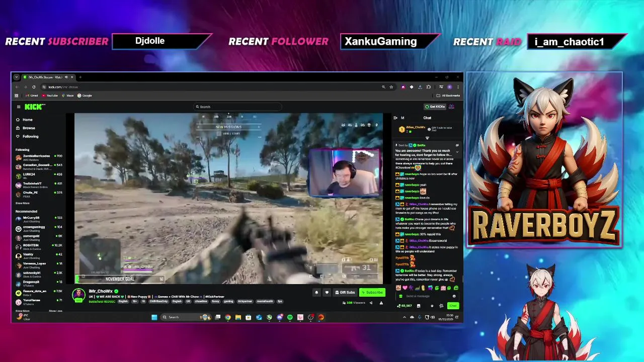
Task: Open TrolzinhaVT channel in Following list
Action: (x=39, y=185)
